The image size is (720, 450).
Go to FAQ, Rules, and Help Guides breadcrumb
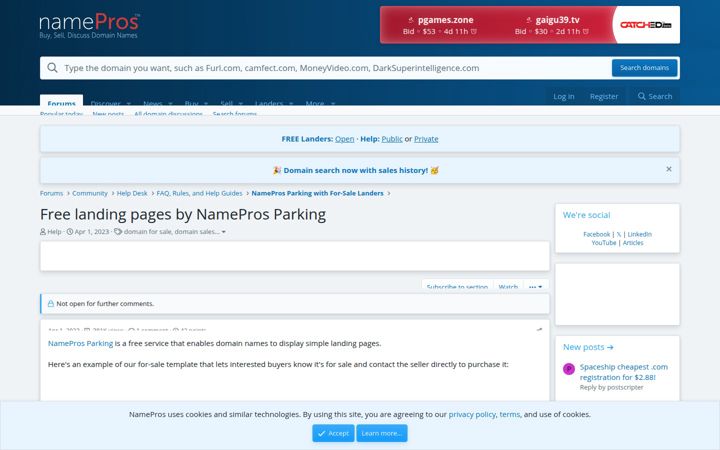point(199,193)
